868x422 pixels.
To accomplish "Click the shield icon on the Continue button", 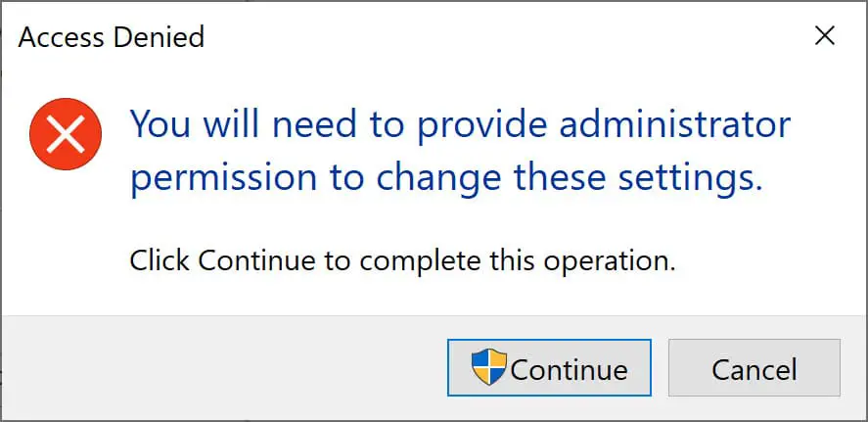I will (x=488, y=368).
